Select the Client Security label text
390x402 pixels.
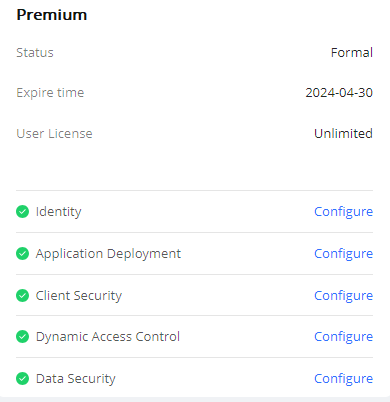79,296
